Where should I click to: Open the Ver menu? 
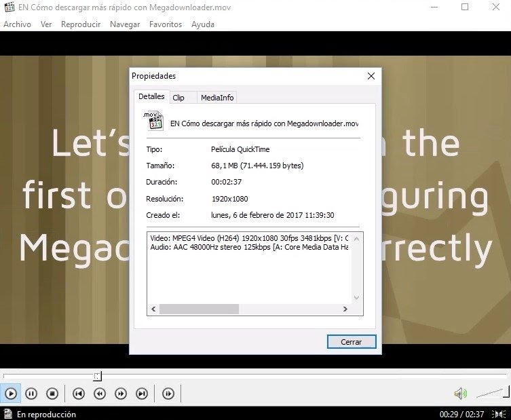point(46,24)
